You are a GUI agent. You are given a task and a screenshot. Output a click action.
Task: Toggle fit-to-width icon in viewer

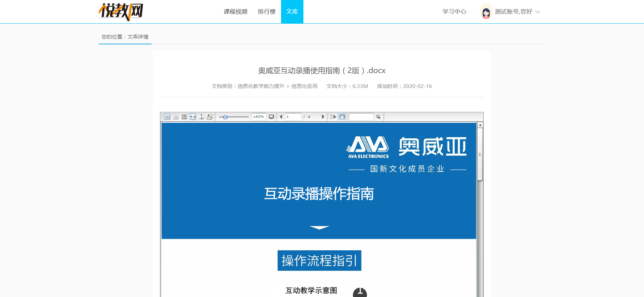click(193, 117)
